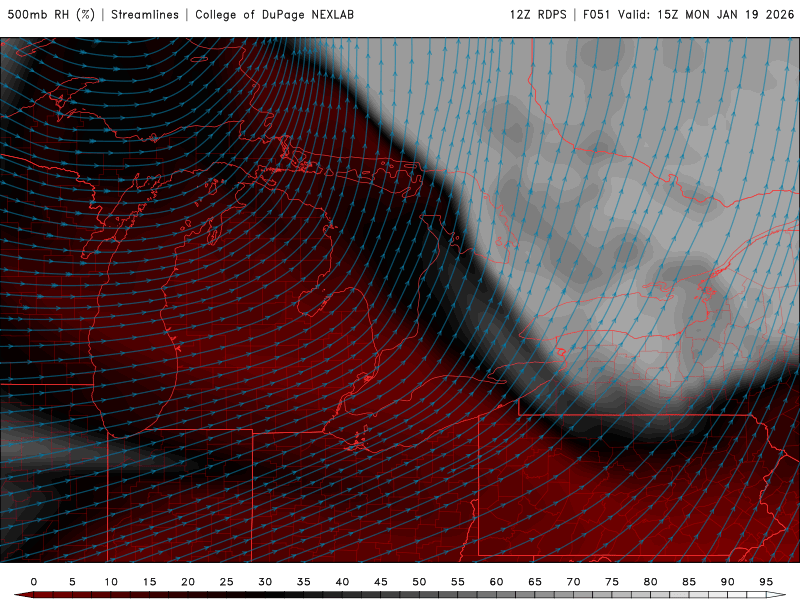
Task: Click the "Streamlines" header label
Action: pyautogui.click(x=145, y=15)
